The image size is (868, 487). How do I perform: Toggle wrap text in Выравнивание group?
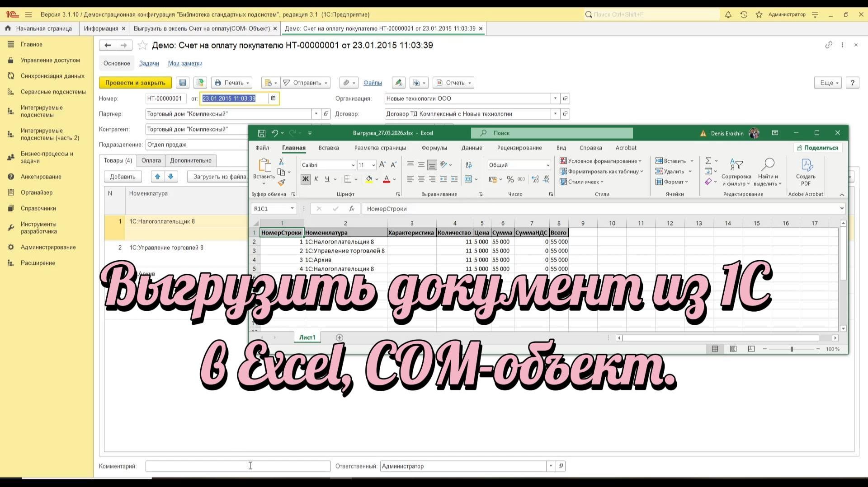click(468, 165)
